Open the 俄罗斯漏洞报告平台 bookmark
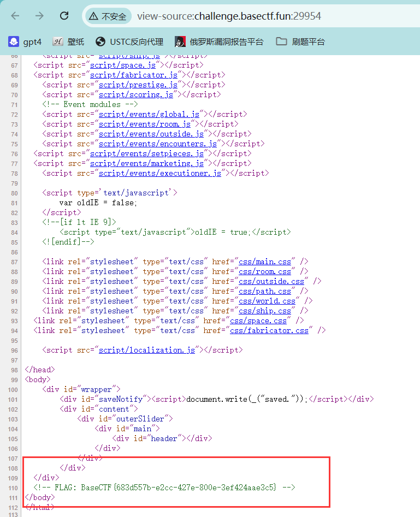The image size is (420, 517). [x=219, y=41]
